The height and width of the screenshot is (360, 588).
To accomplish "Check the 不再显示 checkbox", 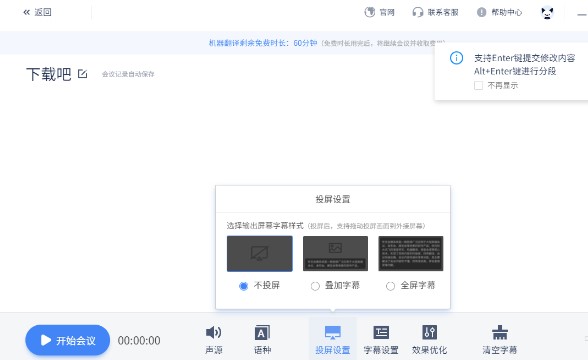I will point(478,86).
